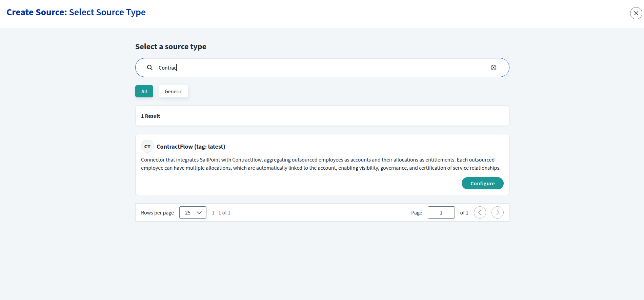This screenshot has width=644, height=300.
Task: Click the magnifying glass search icon
Action: click(150, 68)
